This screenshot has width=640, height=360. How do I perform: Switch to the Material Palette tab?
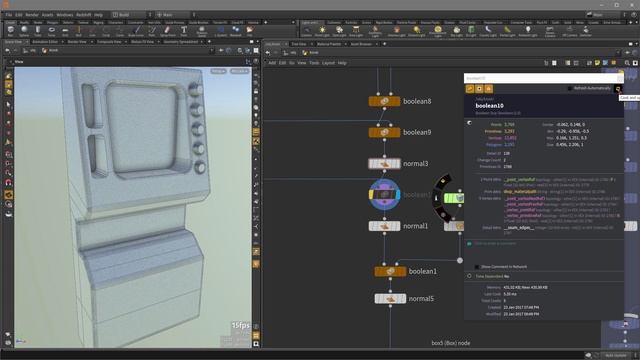coord(329,44)
